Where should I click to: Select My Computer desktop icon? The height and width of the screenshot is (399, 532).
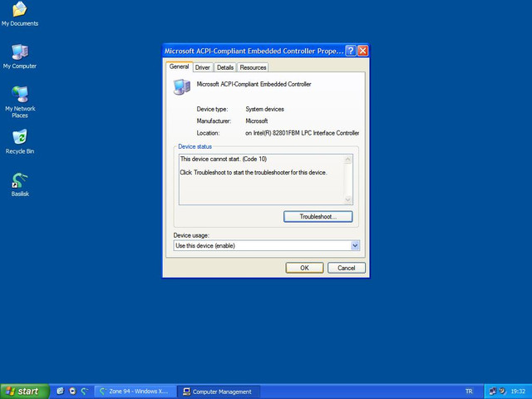coord(20,57)
